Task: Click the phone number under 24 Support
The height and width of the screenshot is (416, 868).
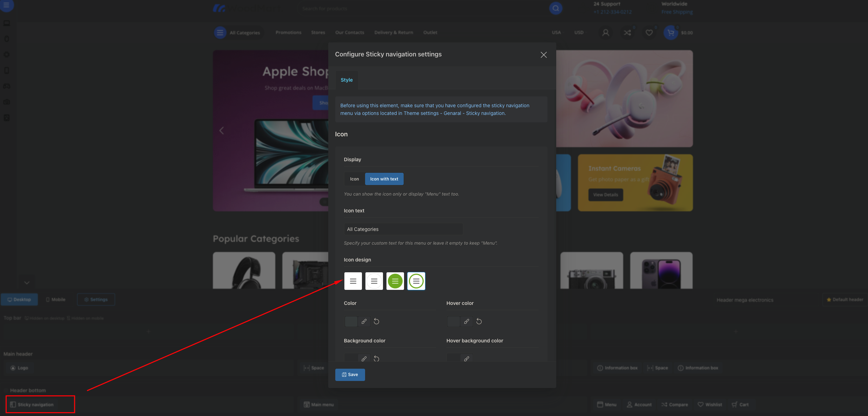Action: pos(612,12)
